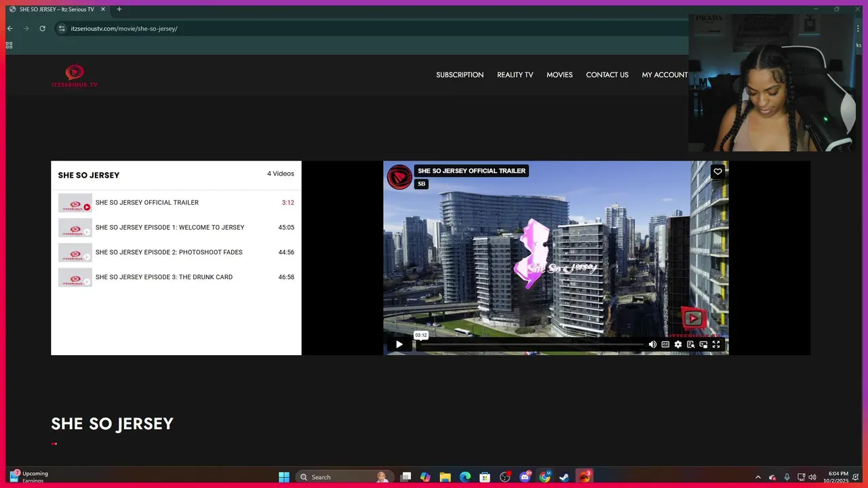Click the browser address bar URL
868x488 pixels.
tap(124, 28)
